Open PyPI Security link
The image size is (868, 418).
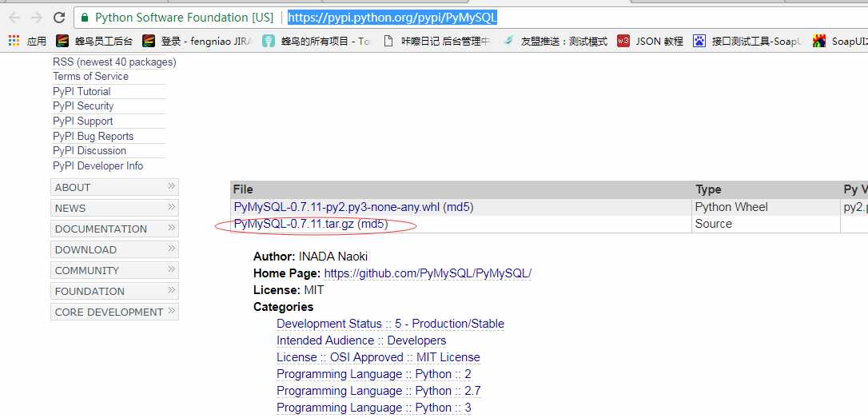pyautogui.click(x=83, y=105)
